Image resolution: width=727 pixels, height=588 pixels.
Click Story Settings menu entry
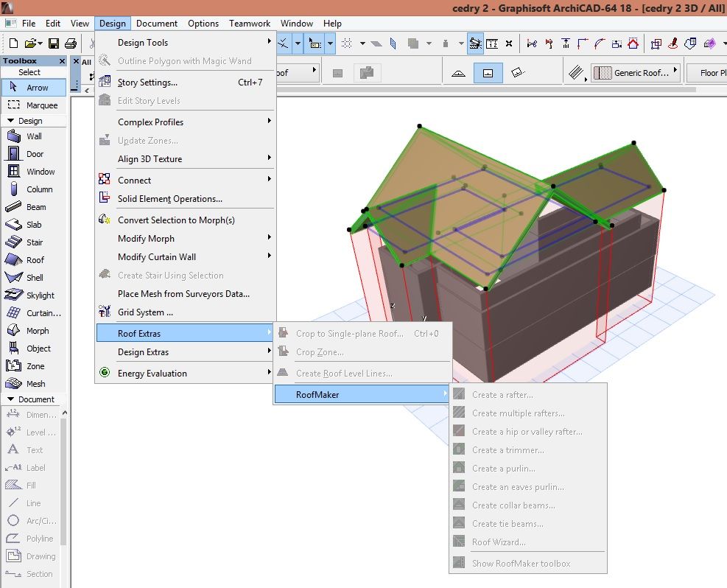coord(147,83)
